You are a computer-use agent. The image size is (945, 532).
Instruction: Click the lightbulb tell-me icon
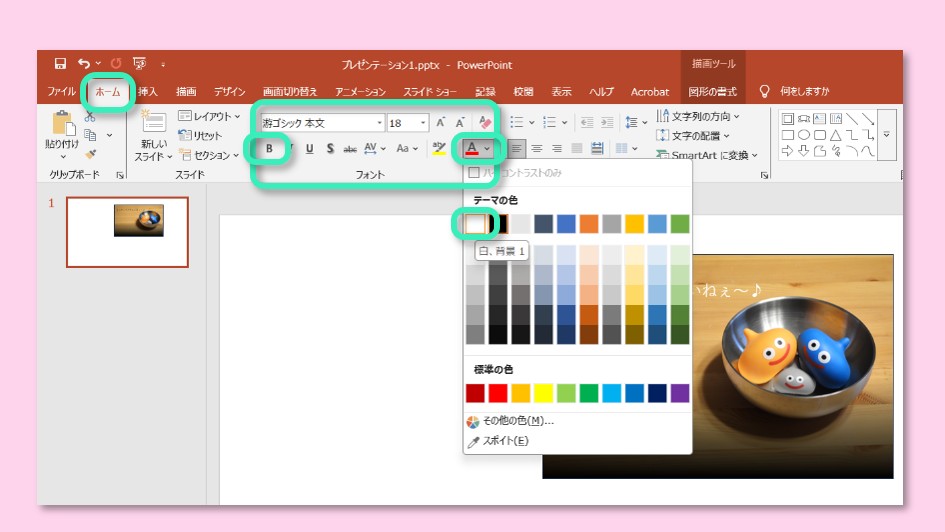click(x=764, y=92)
